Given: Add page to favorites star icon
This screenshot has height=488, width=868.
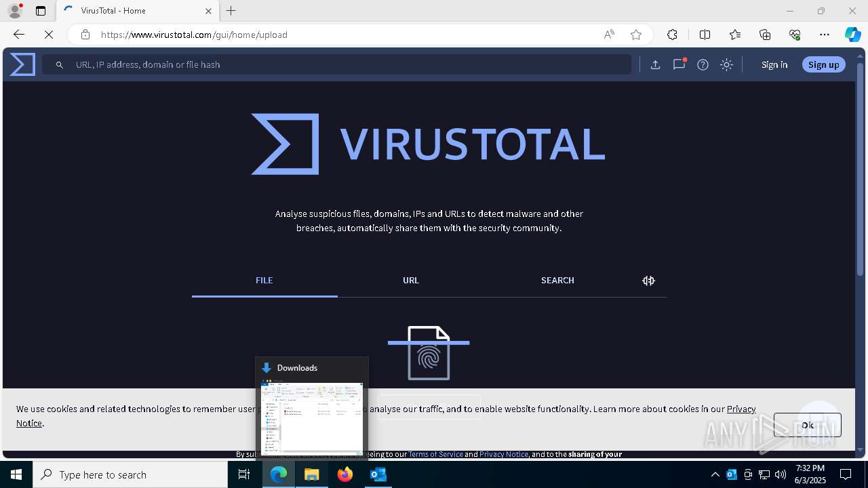Looking at the screenshot, I should click(x=635, y=35).
